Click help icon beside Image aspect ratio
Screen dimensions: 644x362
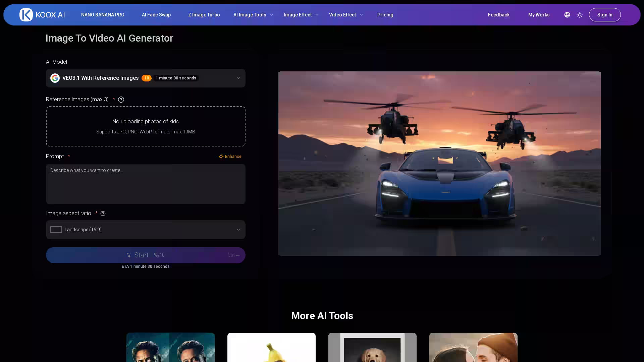(103, 214)
